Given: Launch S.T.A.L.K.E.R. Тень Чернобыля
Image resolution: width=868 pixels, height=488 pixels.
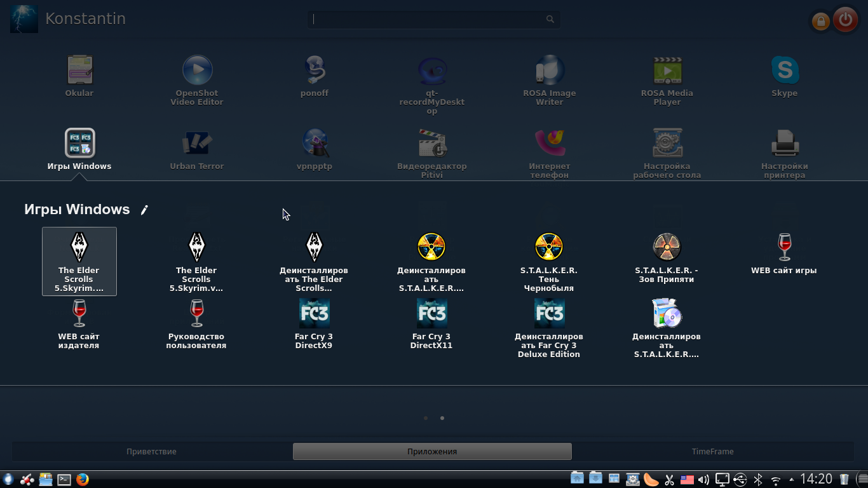Looking at the screenshot, I should tap(550, 261).
